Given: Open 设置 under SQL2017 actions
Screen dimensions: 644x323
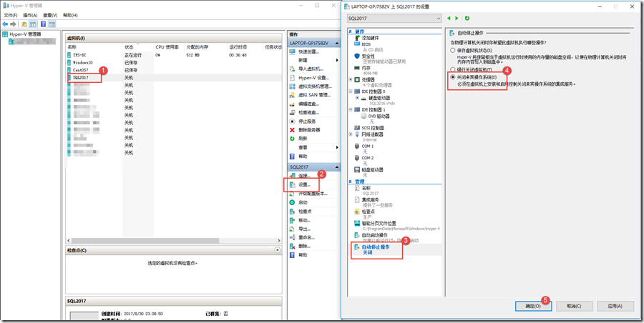Looking at the screenshot, I should pyautogui.click(x=304, y=184).
